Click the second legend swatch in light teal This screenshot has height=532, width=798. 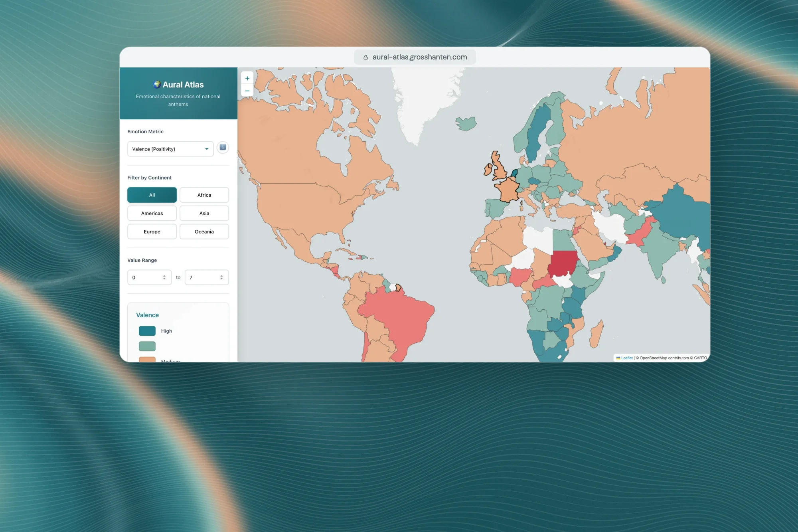click(x=147, y=346)
